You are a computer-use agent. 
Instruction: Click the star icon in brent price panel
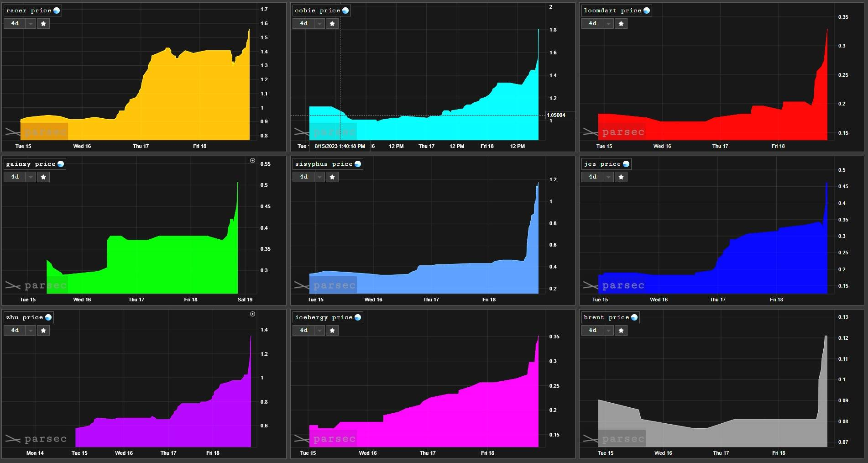click(621, 330)
